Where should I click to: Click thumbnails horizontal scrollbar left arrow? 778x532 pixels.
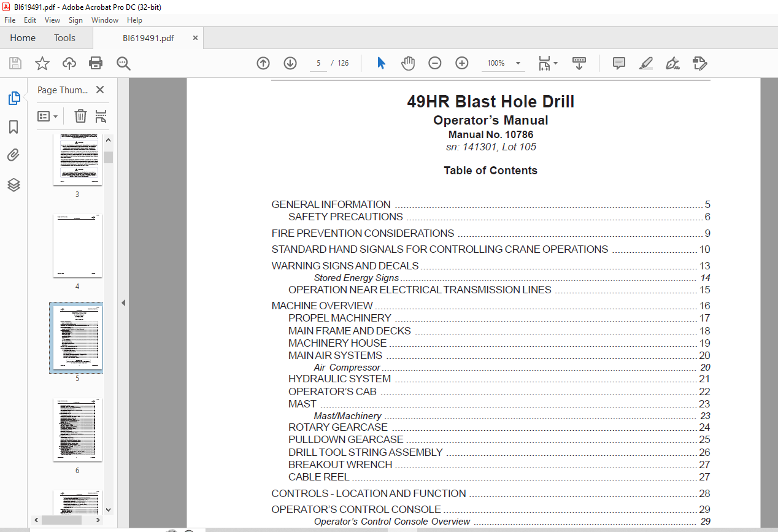click(36, 520)
